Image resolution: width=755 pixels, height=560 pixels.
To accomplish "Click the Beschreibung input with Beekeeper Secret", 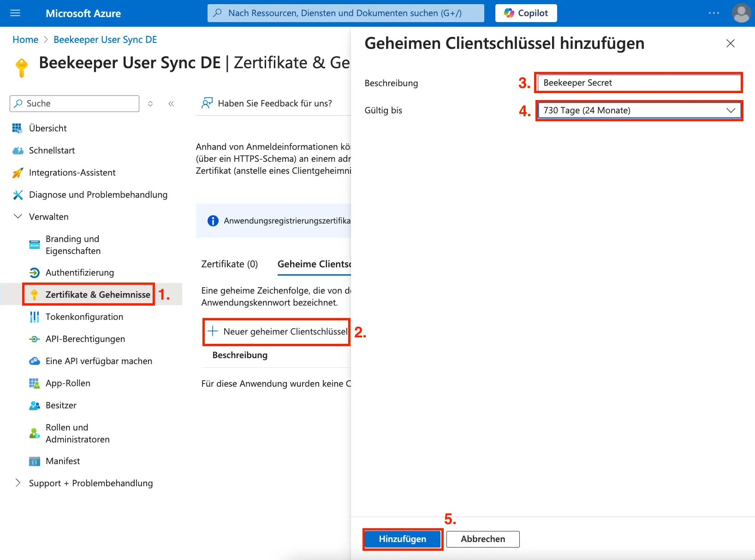I will click(639, 83).
